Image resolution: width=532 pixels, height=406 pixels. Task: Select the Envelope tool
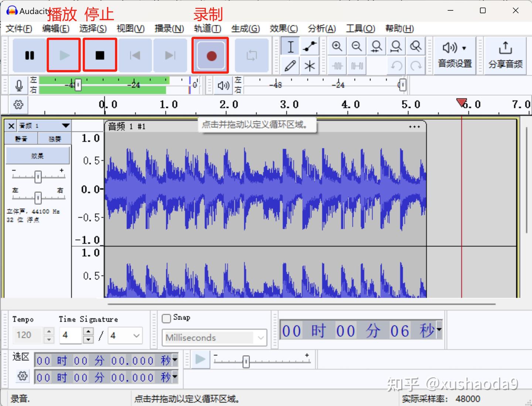point(310,46)
